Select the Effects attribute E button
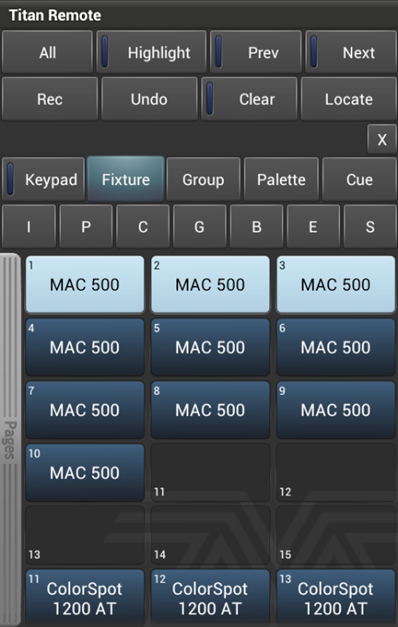 pos(313,227)
